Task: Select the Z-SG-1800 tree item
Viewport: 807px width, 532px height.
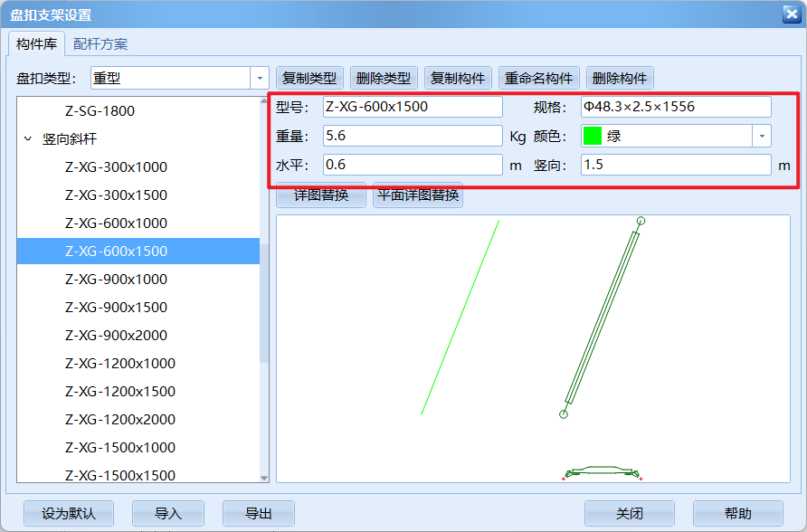Action: pos(100,111)
